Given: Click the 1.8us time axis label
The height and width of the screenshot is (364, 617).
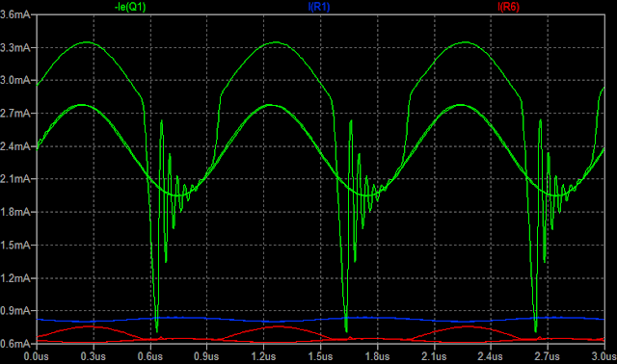Looking at the screenshot, I should pyautogui.click(x=377, y=356).
